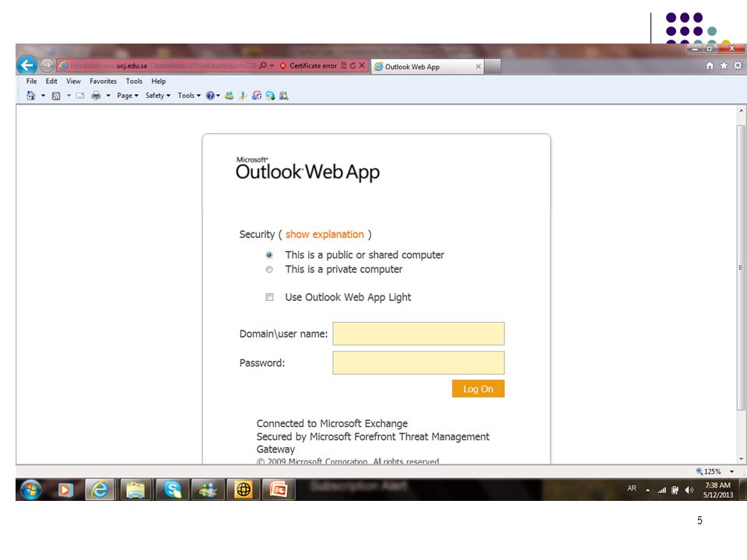Viewport: 747px width, 560px height.
Task: Open the View menu
Action: pyautogui.click(x=73, y=82)
